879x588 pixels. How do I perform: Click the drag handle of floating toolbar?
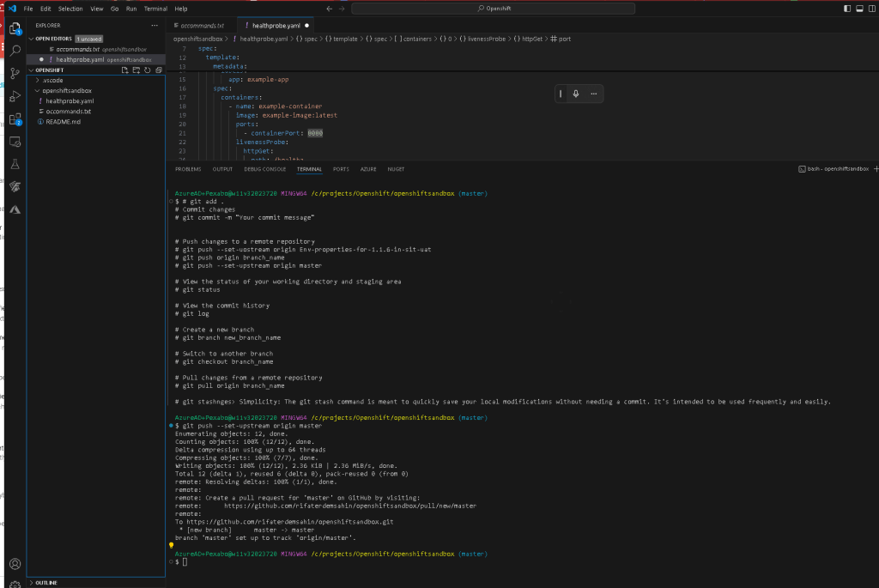tap(561, 94)
